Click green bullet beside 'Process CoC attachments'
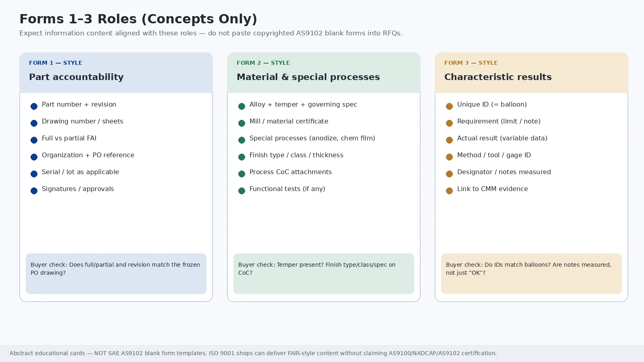The image size is (644, 362). [242, 174]
